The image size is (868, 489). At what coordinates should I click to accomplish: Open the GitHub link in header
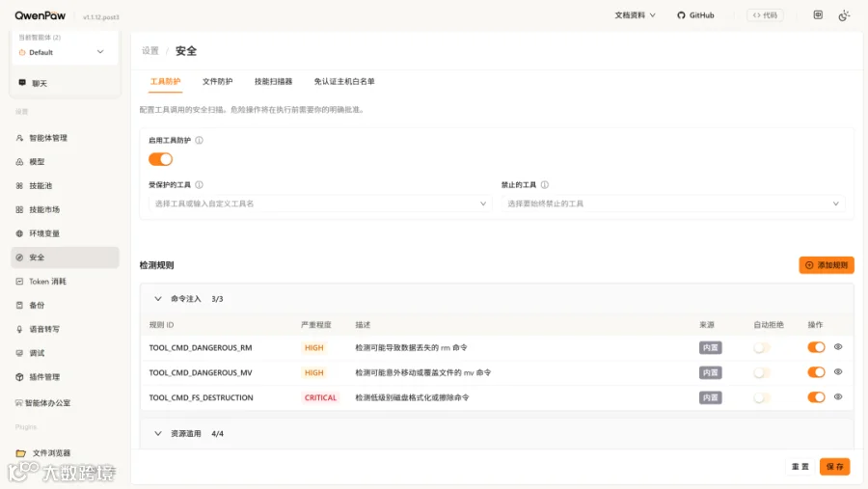tap(695, 15)
